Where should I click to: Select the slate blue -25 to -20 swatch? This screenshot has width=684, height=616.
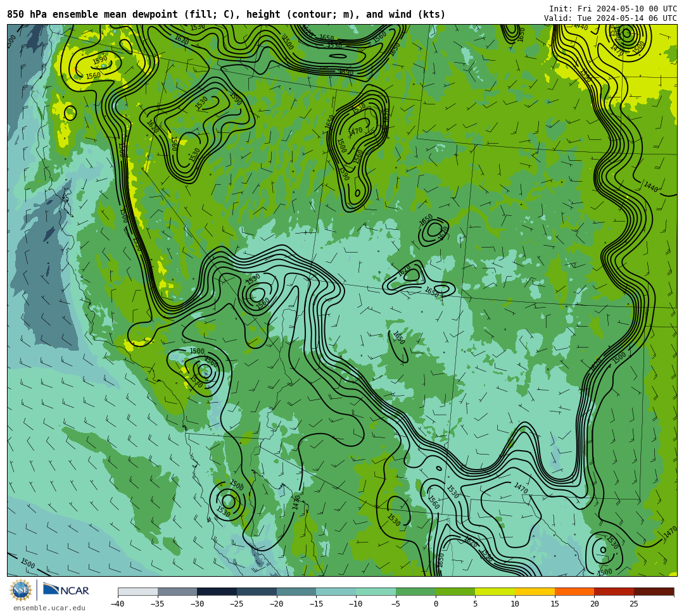coord(257,591)
